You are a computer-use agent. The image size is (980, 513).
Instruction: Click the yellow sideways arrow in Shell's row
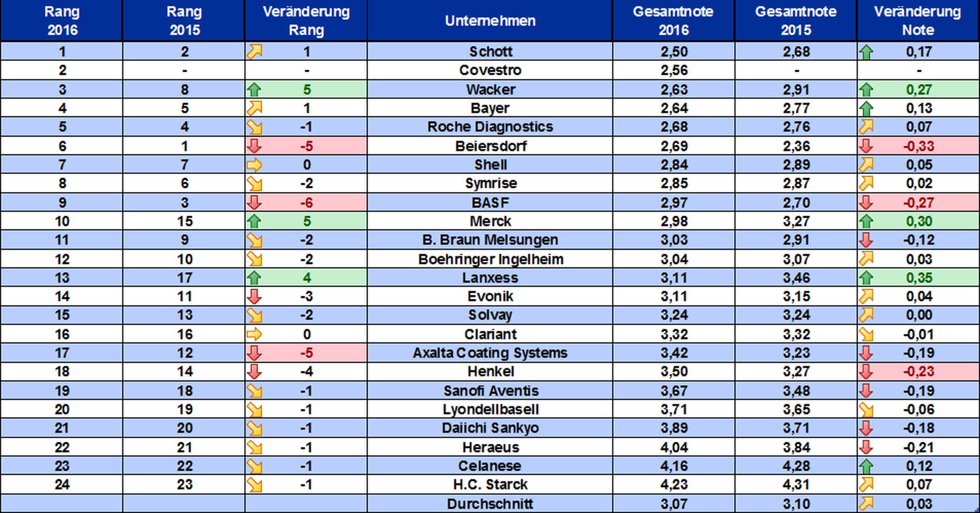pyautogui.click(x=254, y=165)
